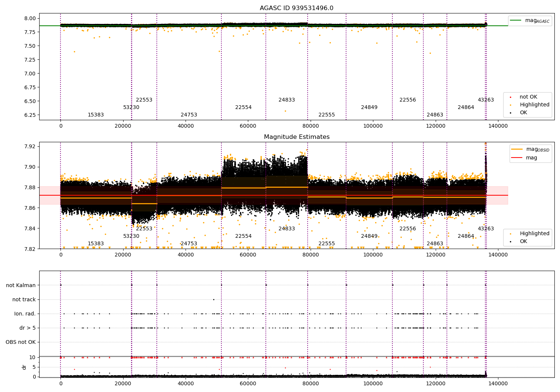Click the 'not track' row label
The image size is (560, 392).
point(24,299)
